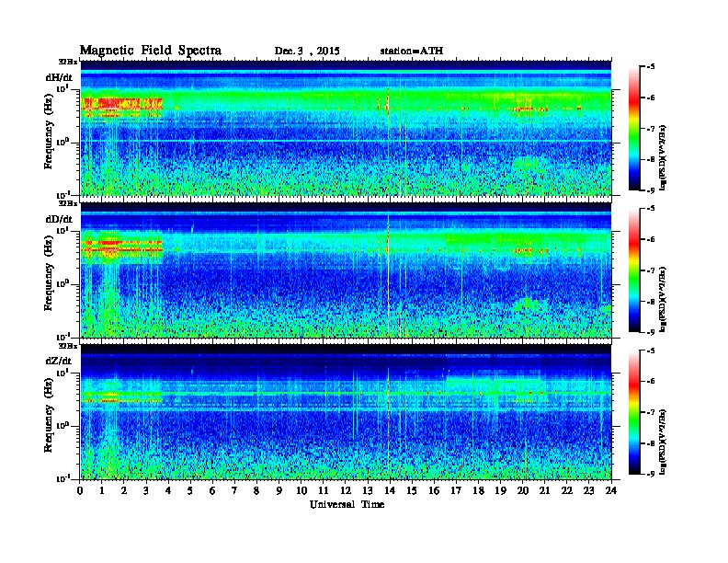Click hour 5 on the Universal Time axis
The width and height of the screenshot is (728, 563).
(191, 490)
